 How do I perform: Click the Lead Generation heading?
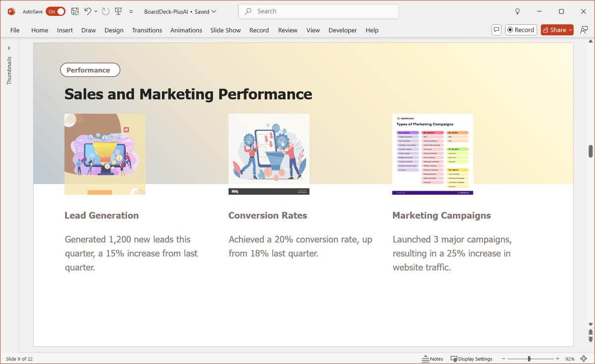(102, 215)
